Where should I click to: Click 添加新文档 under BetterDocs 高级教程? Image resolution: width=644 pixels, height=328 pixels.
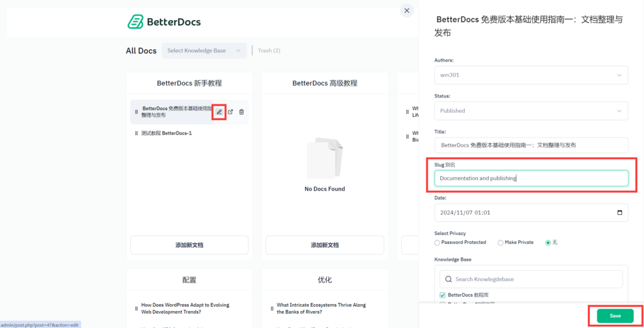(325, 245)
